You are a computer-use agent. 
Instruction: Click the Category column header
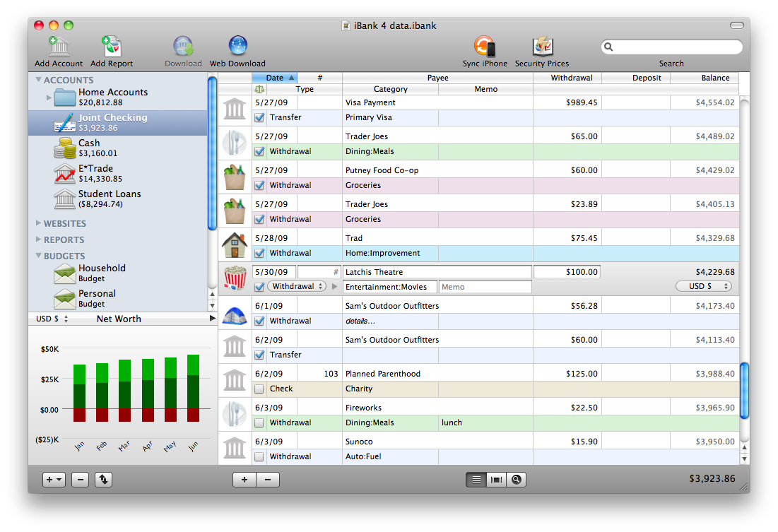391,89
